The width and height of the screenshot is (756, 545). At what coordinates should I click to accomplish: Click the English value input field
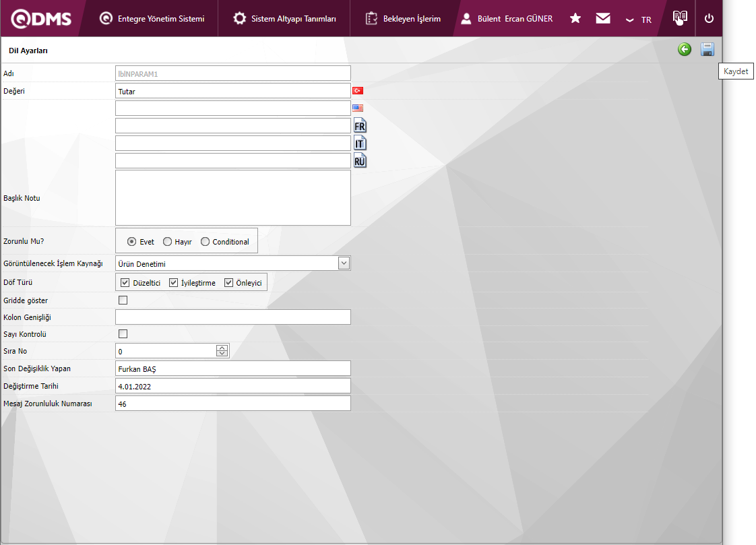pos(233,108)
